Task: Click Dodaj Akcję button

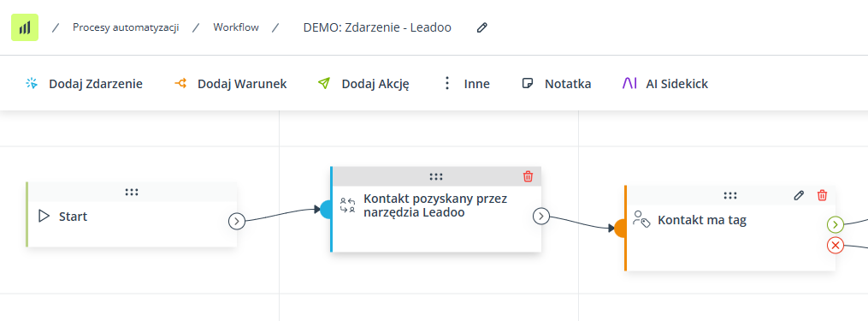Action: pos(375,84)
